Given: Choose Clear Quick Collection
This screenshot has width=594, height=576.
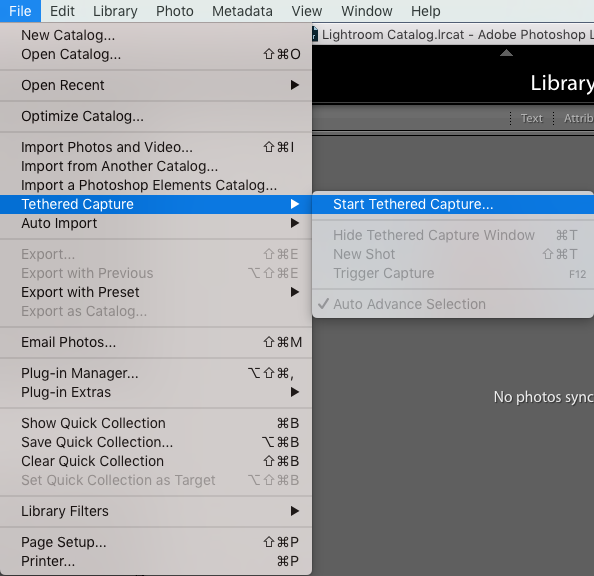Looking at the screenshot, I should [x=156, y=461].
